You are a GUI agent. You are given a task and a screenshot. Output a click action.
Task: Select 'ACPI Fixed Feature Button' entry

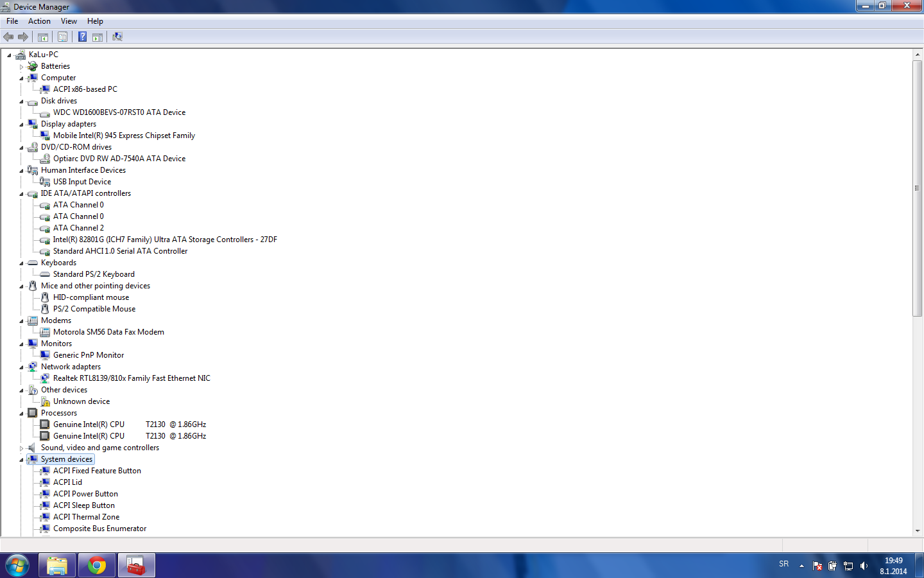97,471
